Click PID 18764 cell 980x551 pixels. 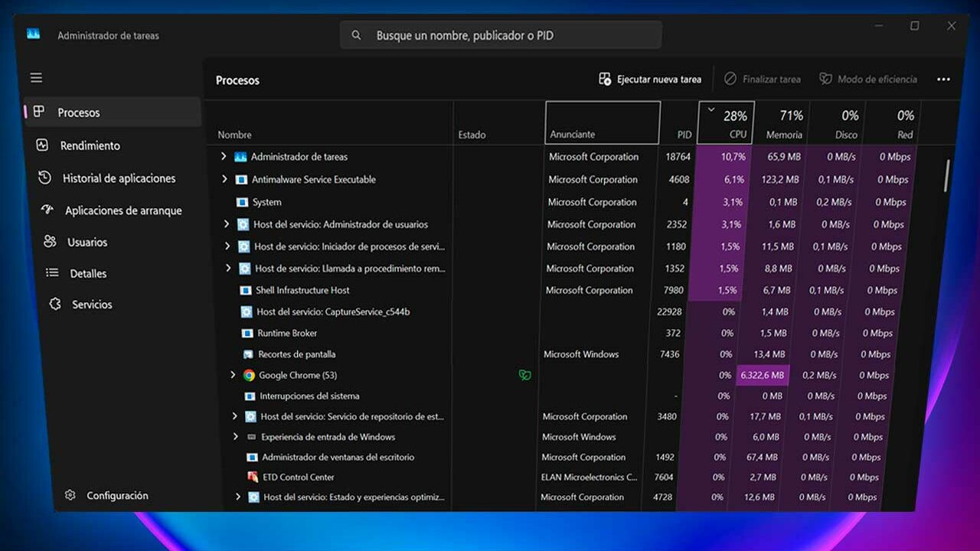(x=678, y=156)
